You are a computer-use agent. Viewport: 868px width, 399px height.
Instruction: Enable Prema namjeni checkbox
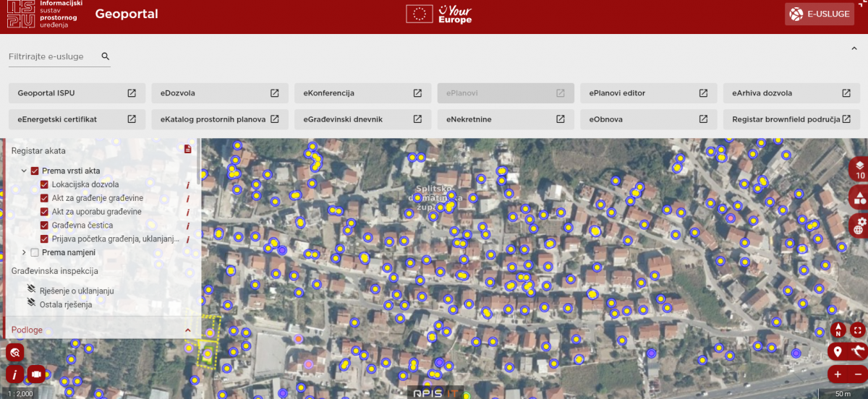click(x=35, y=252)
